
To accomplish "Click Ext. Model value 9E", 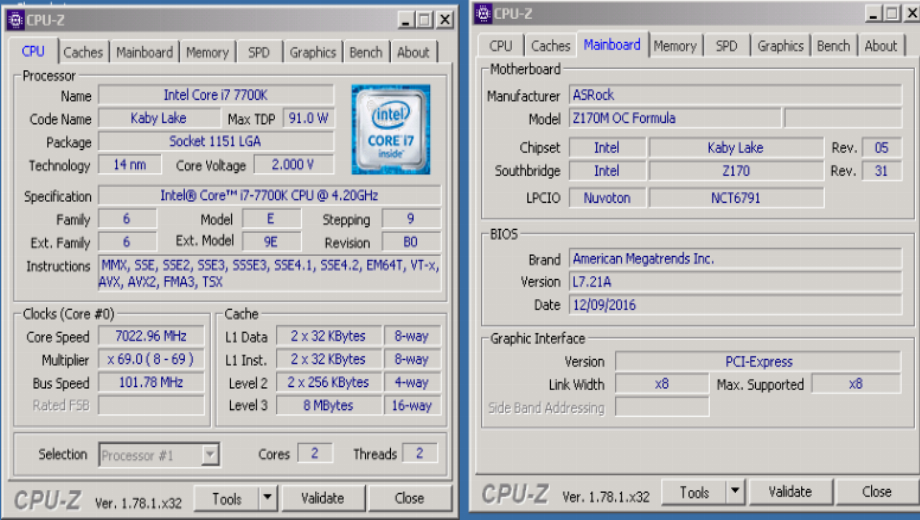I will [x=271, y=242].
